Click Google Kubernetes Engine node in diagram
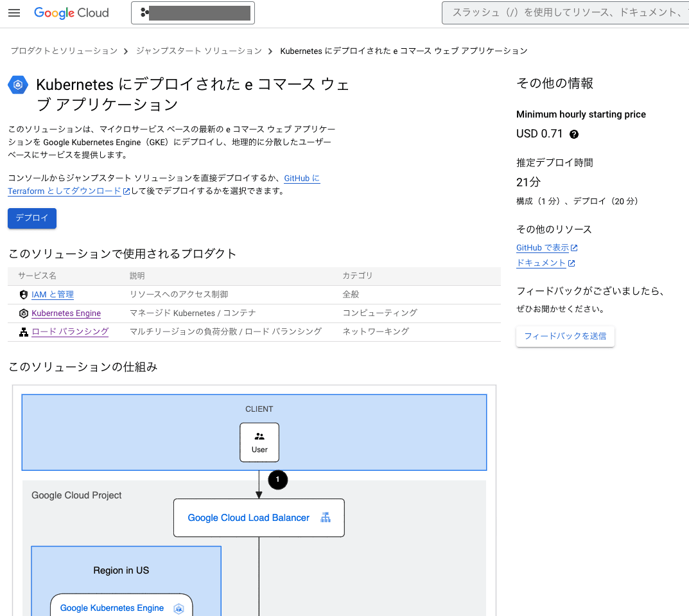689x616 pixels. point(121,606)
